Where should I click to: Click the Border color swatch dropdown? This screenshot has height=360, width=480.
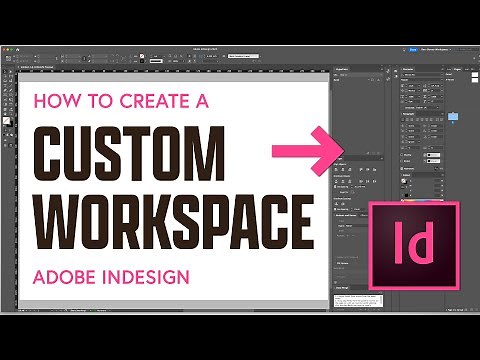[433, 161]
